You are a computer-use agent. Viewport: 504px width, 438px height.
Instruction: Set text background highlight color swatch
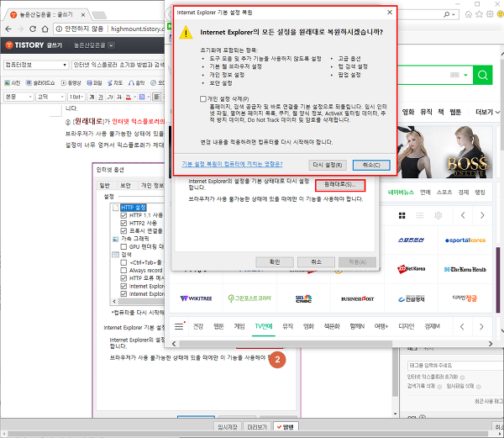(x=142, y=97)
